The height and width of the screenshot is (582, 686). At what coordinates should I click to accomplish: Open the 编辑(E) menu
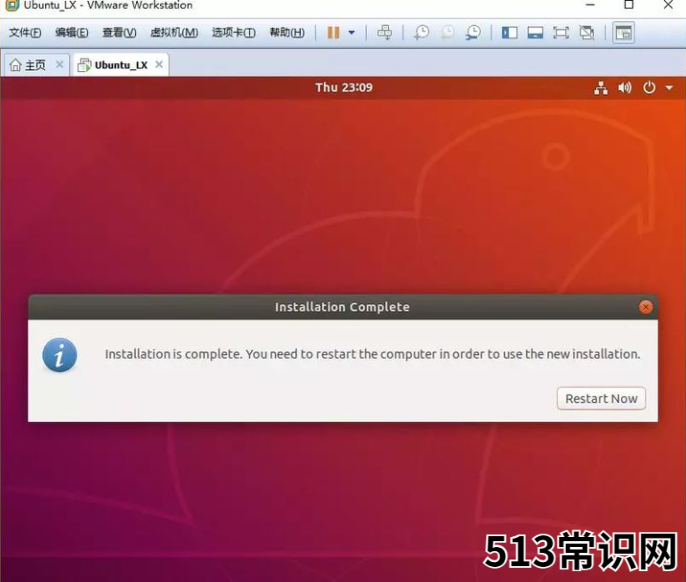pyautogui.click(x=72, y=33)
